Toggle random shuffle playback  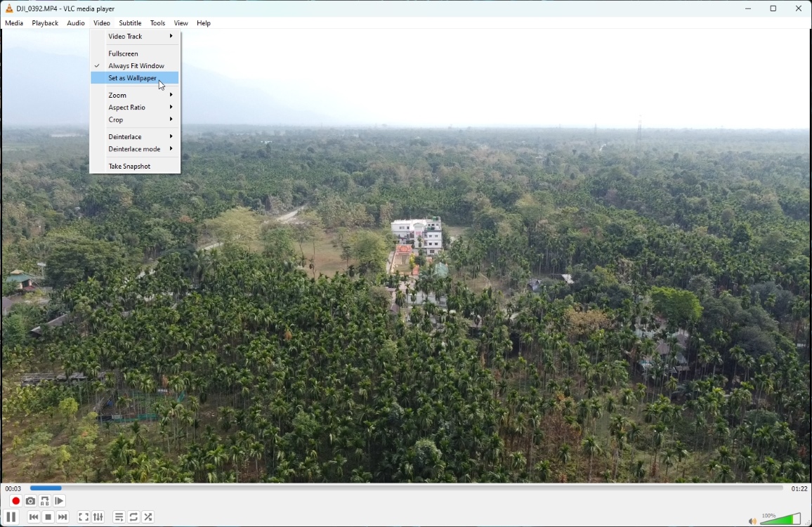tap(148, 518)
